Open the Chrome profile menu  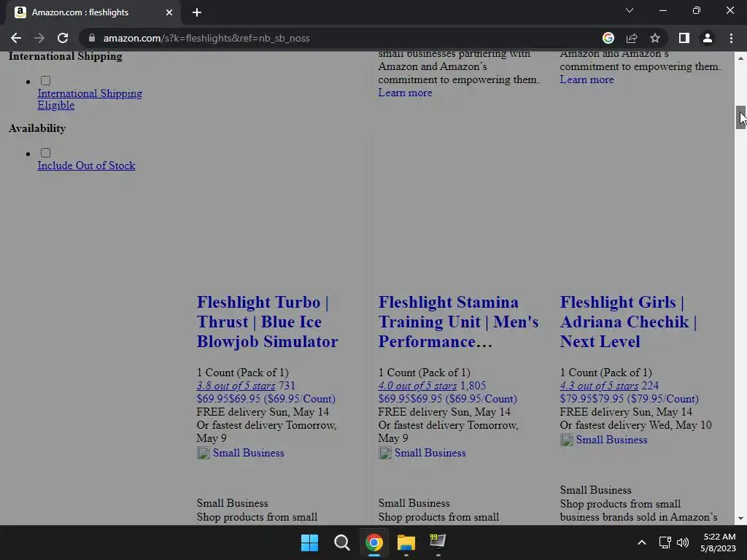click(708, 38)
